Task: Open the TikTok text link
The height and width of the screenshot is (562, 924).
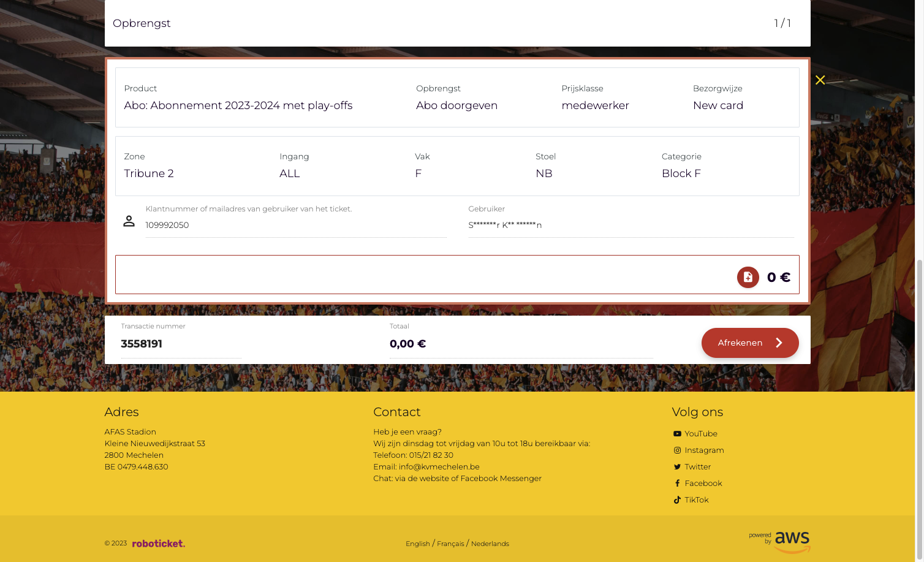Action: (x=697, y=500)
